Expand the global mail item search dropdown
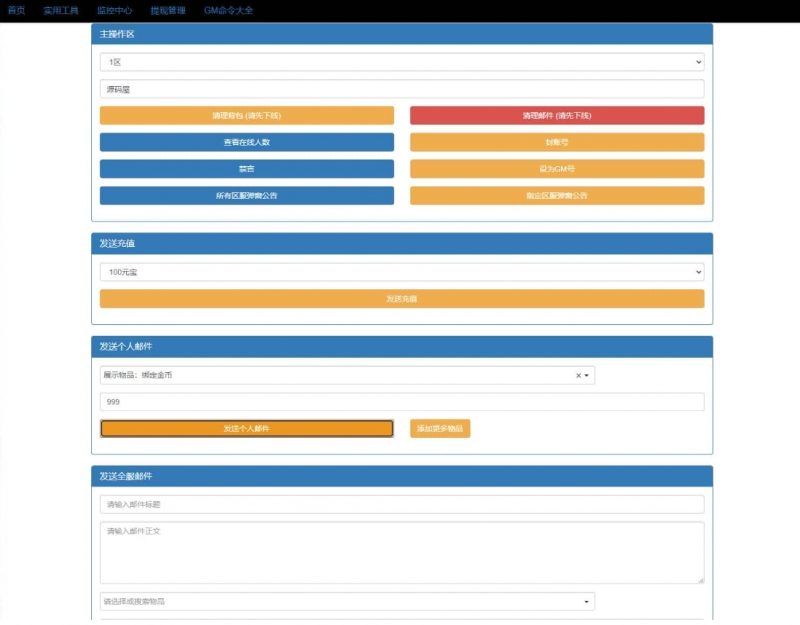Image resolution: width=800 pixels, height=625 pixels. coord(586,602)
